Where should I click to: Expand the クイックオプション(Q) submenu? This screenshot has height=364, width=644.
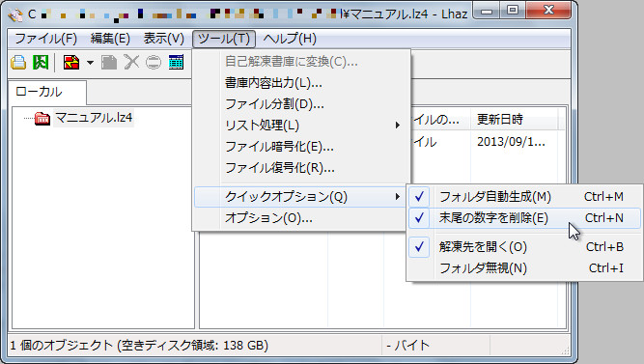point(300,197)
